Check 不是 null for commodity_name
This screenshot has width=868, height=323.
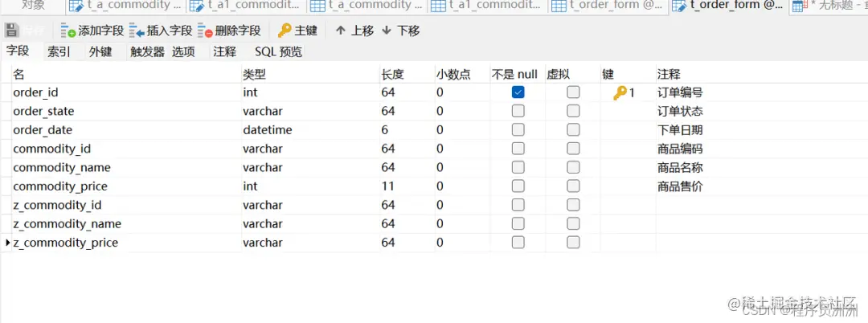518,168
